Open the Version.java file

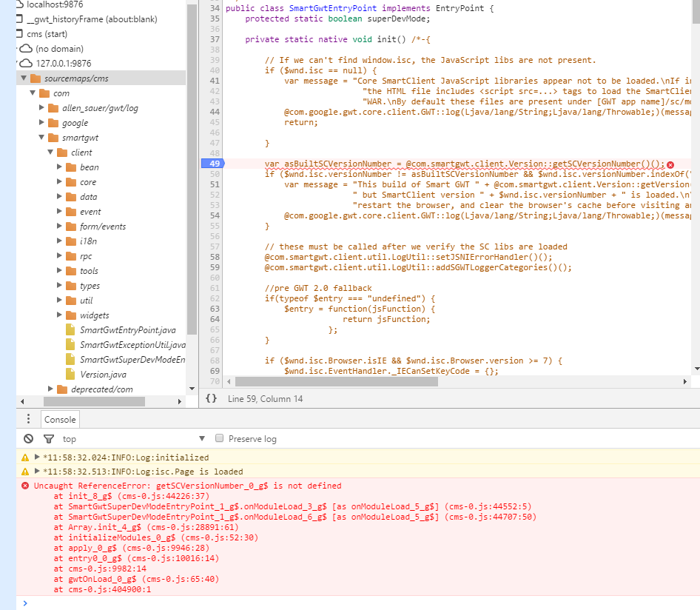pos(103,375)
